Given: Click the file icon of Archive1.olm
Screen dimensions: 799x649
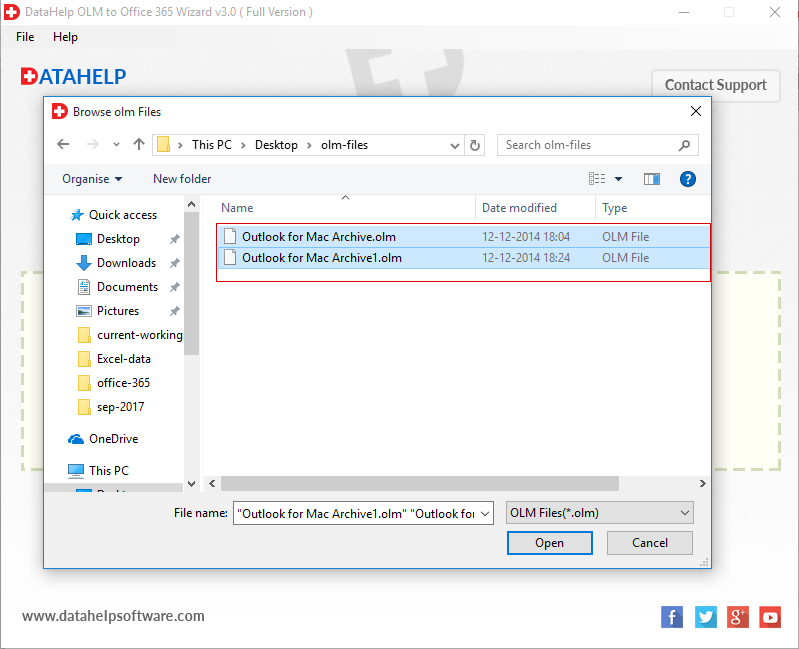Looking at the screenshot, I should (230, 258).
